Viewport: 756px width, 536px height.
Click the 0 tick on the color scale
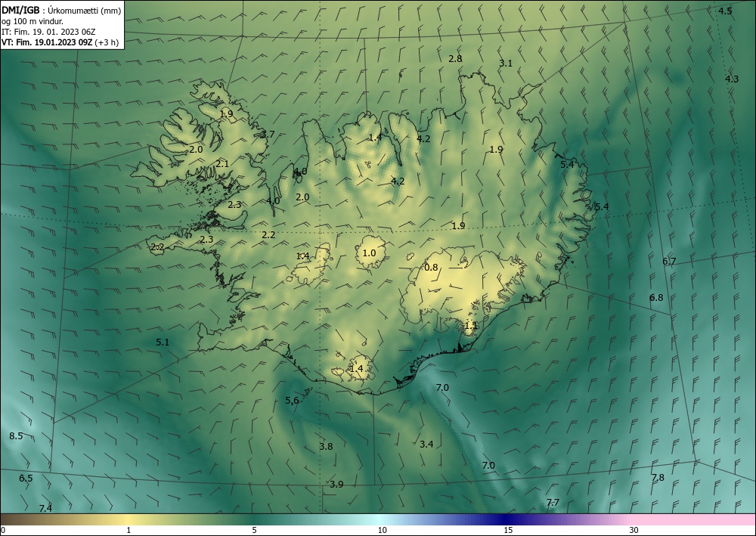tap(3, 530)
